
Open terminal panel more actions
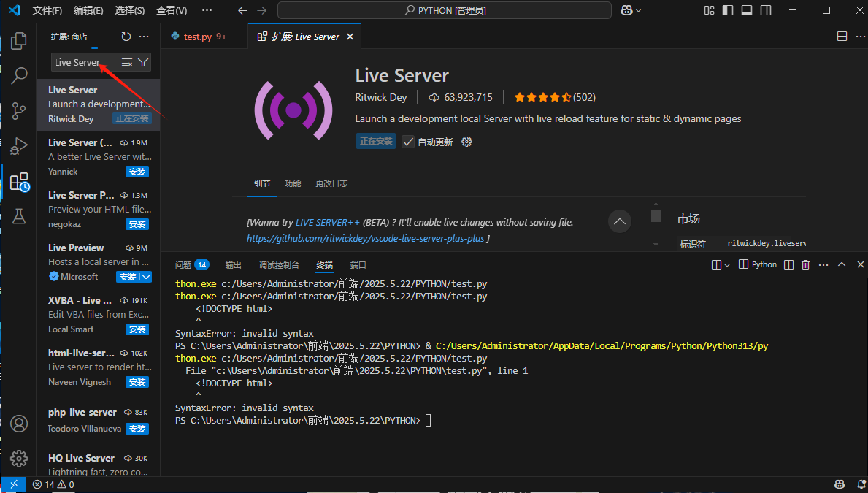click(823, 265)
